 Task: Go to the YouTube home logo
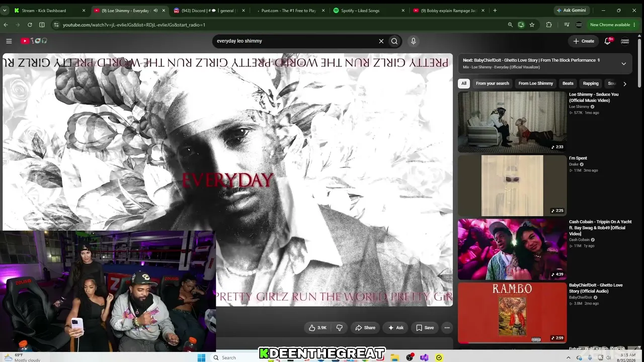34,41
